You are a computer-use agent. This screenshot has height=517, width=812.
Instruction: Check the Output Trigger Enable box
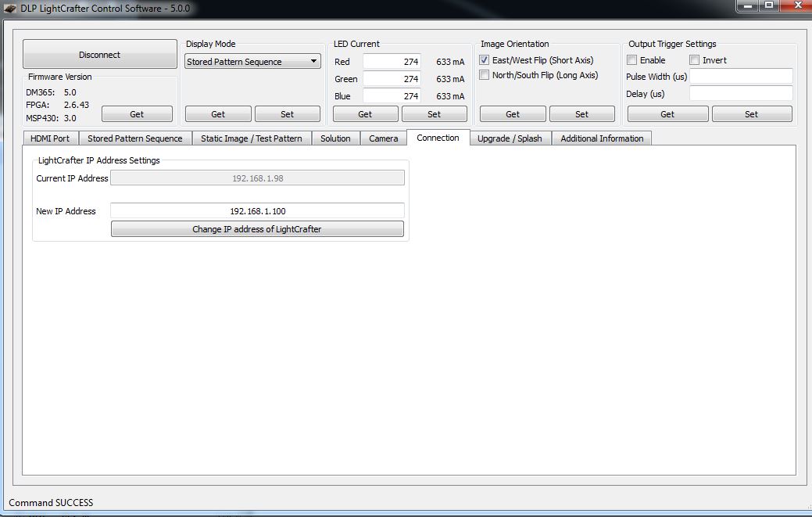point(631,60)
